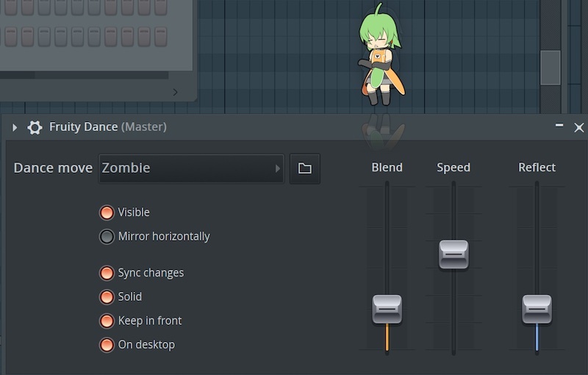Click the Blend slider handle
This screenshot has width=588, height=375.
pos(387,309)
